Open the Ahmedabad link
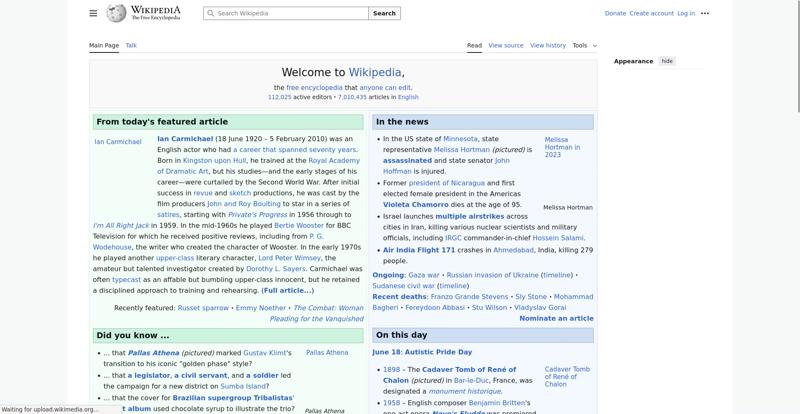Screen dimensions: 800x414 pos(513,250)
